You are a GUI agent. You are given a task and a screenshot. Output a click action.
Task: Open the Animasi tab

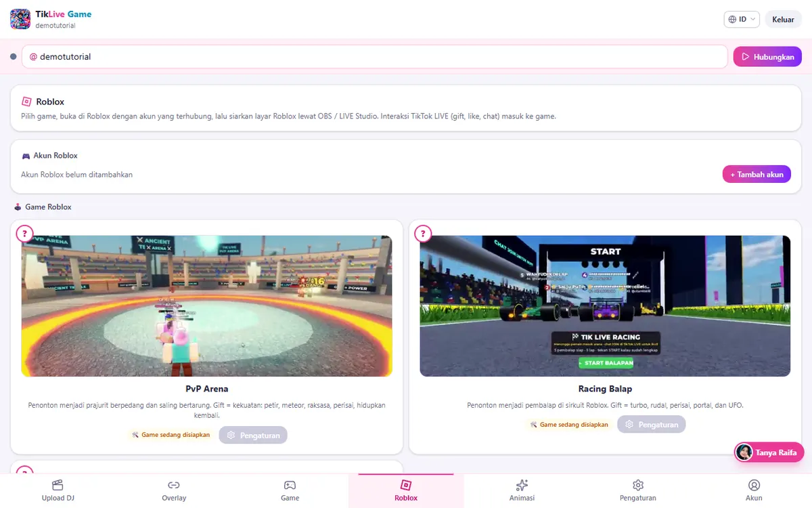[522, 491]
